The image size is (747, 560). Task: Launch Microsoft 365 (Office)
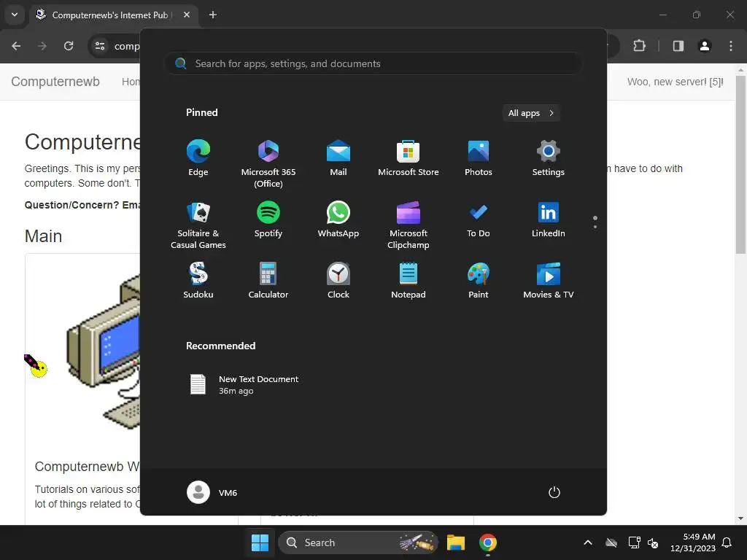point(268,163)
